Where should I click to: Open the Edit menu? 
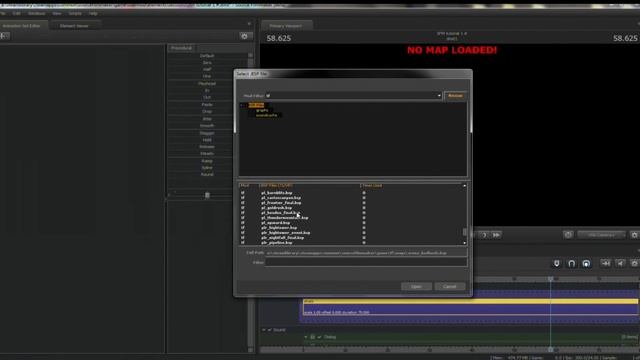pos(16,13)
